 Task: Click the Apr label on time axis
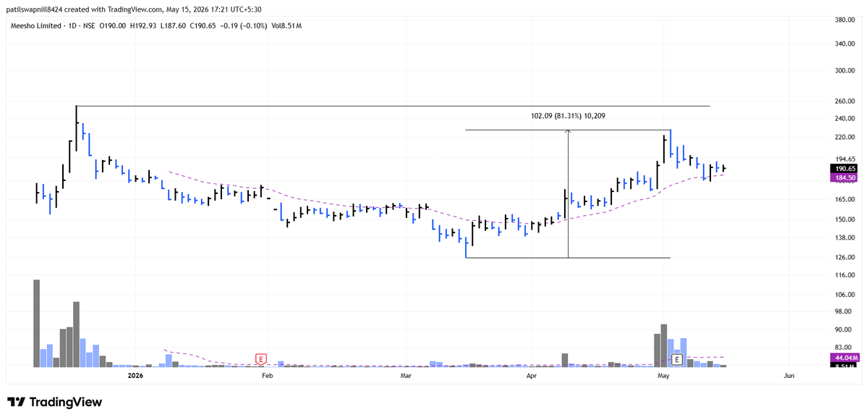coord(531,376)
